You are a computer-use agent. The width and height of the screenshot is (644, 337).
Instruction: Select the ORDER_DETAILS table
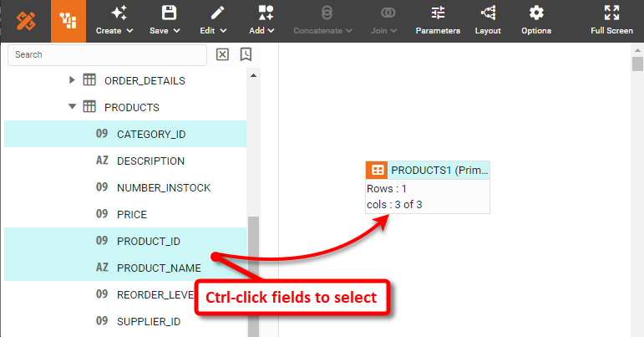[x=145, y=81]
